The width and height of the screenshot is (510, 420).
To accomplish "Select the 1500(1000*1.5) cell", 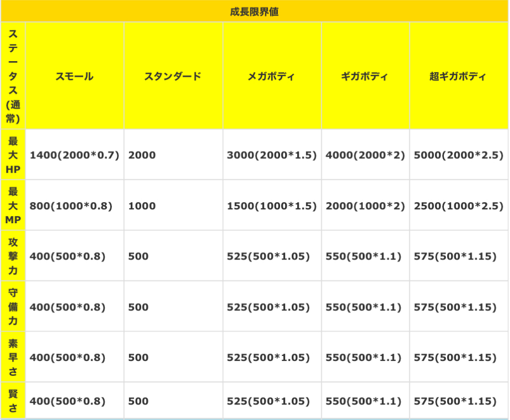I will (272, 206).
